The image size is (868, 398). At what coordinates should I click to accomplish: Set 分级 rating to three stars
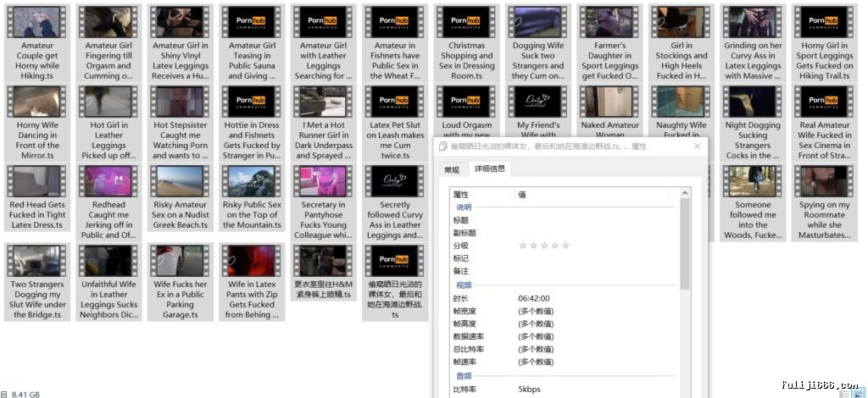tap(544, 246)
